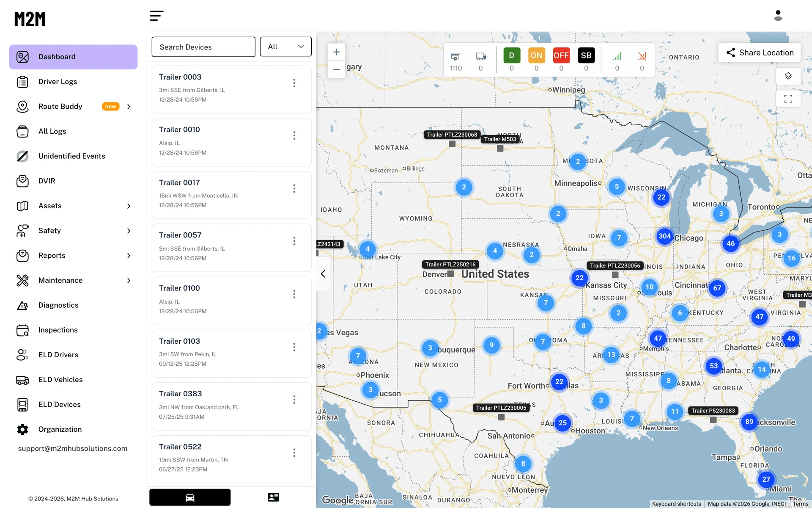Click the Share Location button
812x508 pixels.
coord(760,52)
